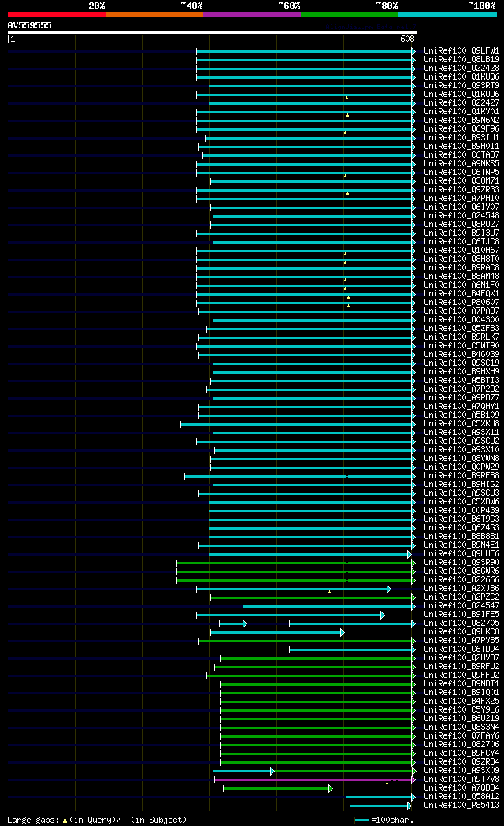This screenshot has height=826, width=504.
Task: Select the label UniRef100_C5Y9L6
Action: 461,710
